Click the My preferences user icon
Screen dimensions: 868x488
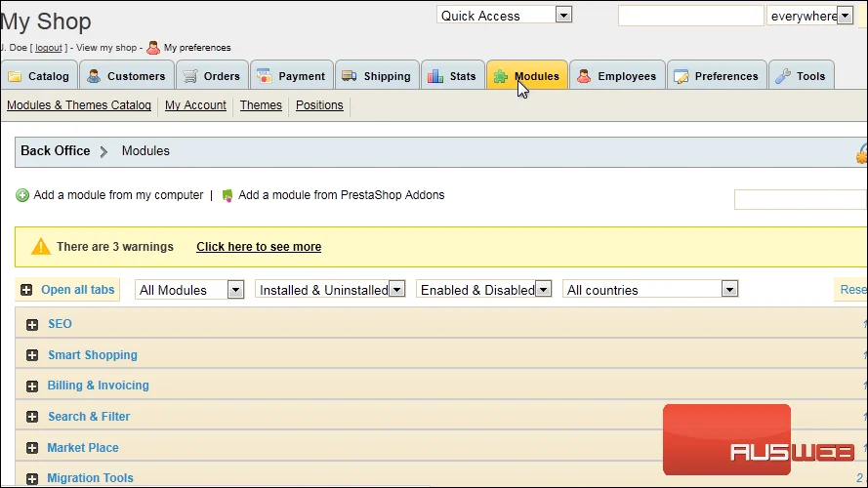[x=153, y=48]
